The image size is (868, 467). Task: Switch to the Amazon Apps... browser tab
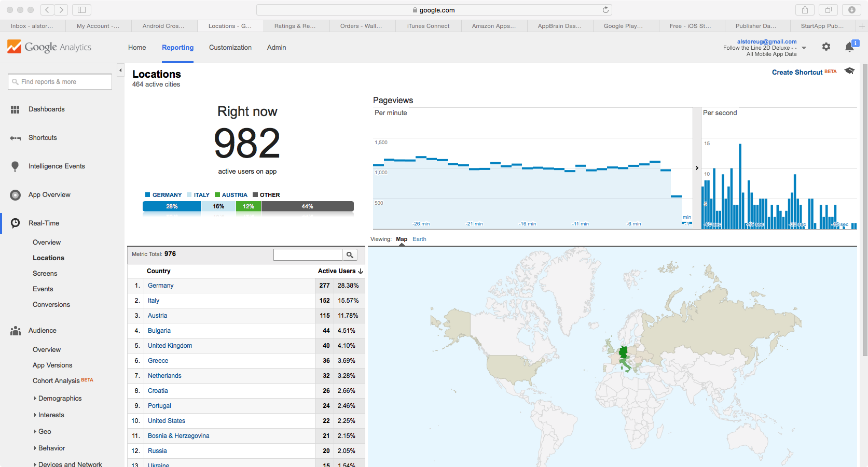coord(494,26)
